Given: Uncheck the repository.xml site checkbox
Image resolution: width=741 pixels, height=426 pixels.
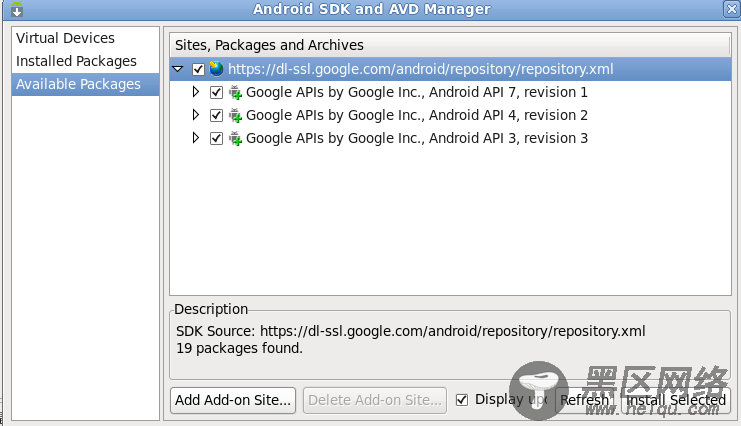Looking at the screenshot, I should pyautogui.click(x=198, y=70).
